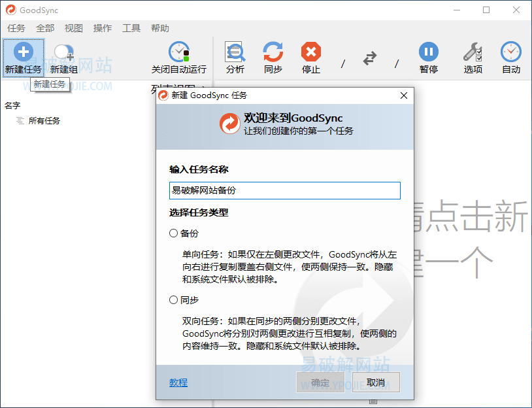Click the 确定 confirm button
Image resolution: width=532 pixels, height=408 pixels.
tap(320, 382)
